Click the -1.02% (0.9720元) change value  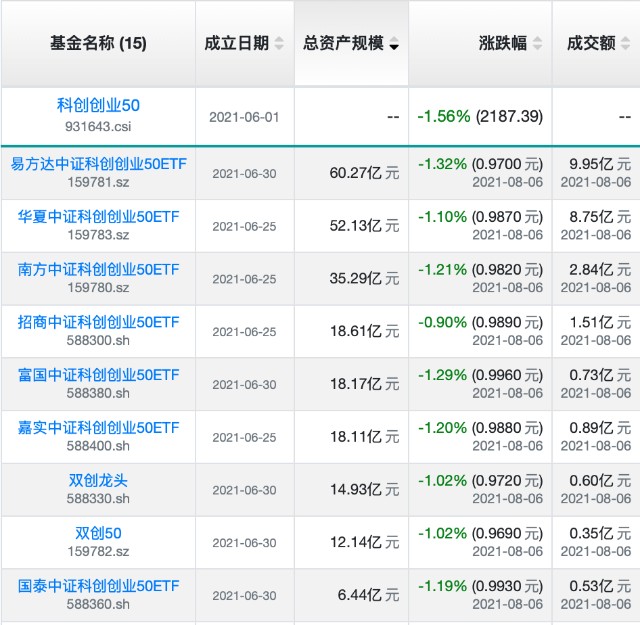[x=480, y=480]
